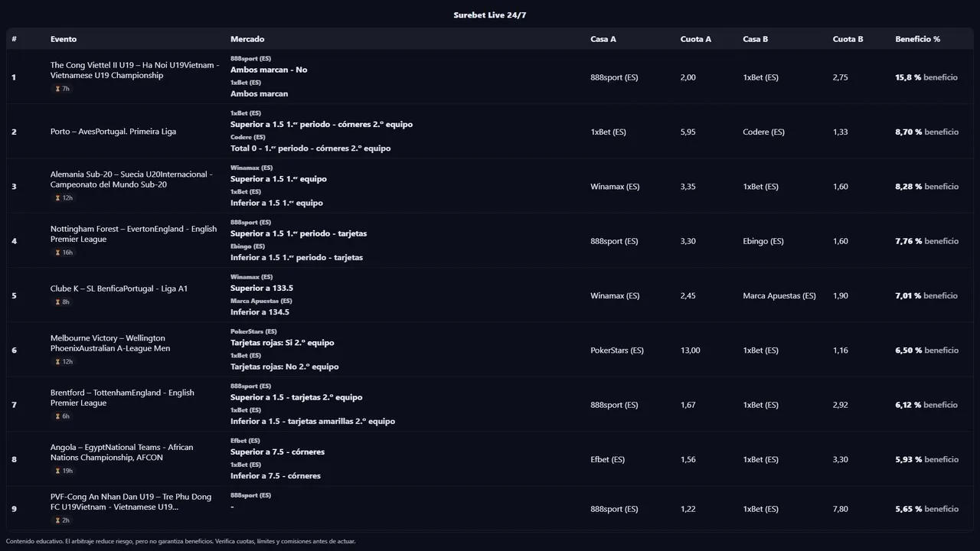Click the Mercado column header
Screen dimensions: 980x551
[x=247, y=39]
